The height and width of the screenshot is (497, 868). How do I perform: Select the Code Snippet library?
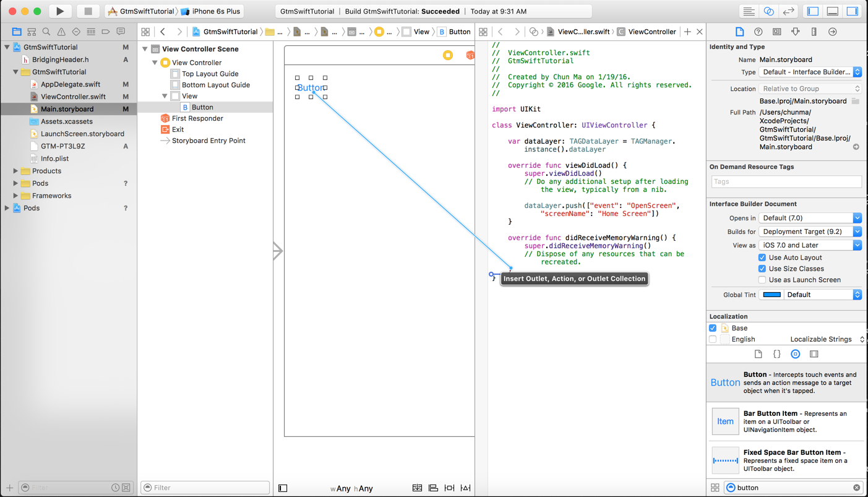point(776,353)
